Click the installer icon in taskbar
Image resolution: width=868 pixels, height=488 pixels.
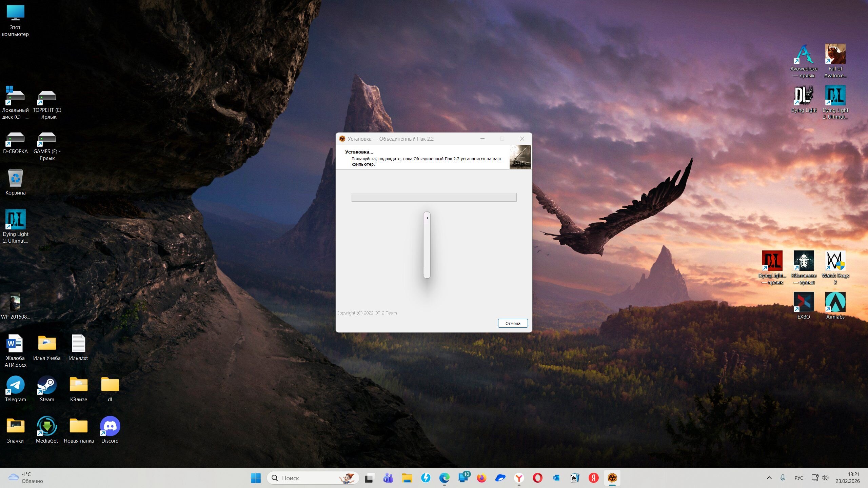tap(612, 478)
